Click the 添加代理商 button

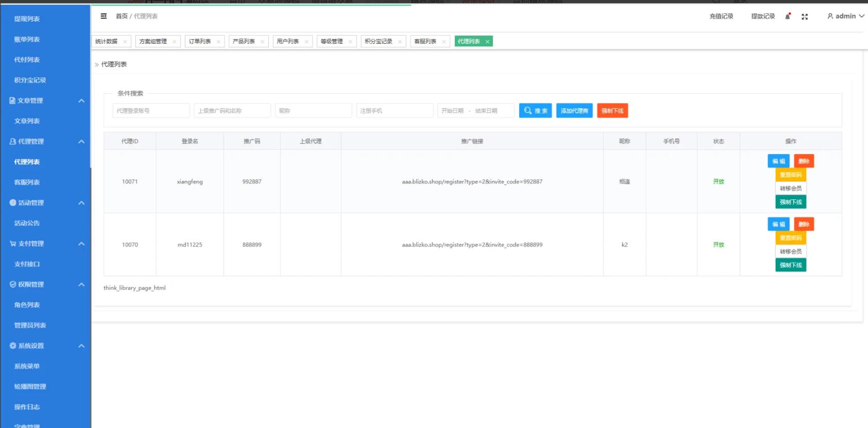[x=574, y=111]
